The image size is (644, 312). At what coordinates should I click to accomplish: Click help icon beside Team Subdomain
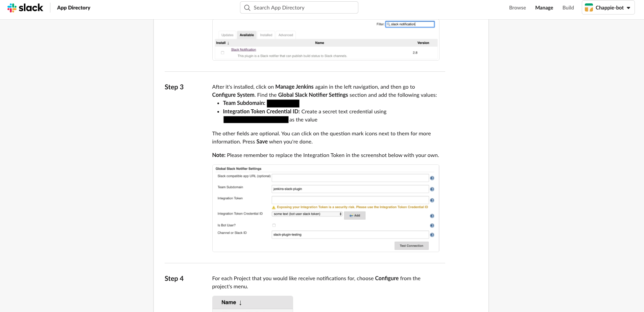click(432, 189)
